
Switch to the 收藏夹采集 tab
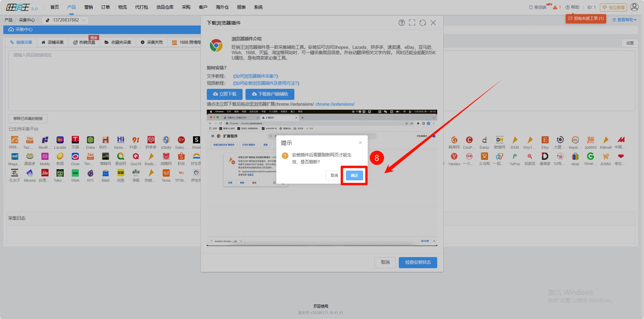coord(118,42)
